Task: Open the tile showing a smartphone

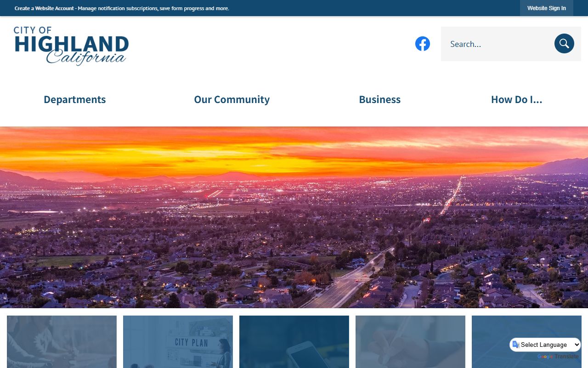Action: 294,342
